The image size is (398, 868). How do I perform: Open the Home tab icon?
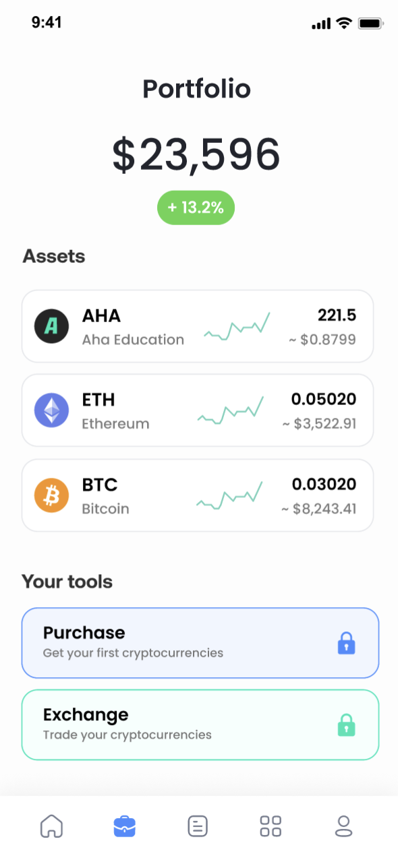pyautogui.click(x=51, y=826)
